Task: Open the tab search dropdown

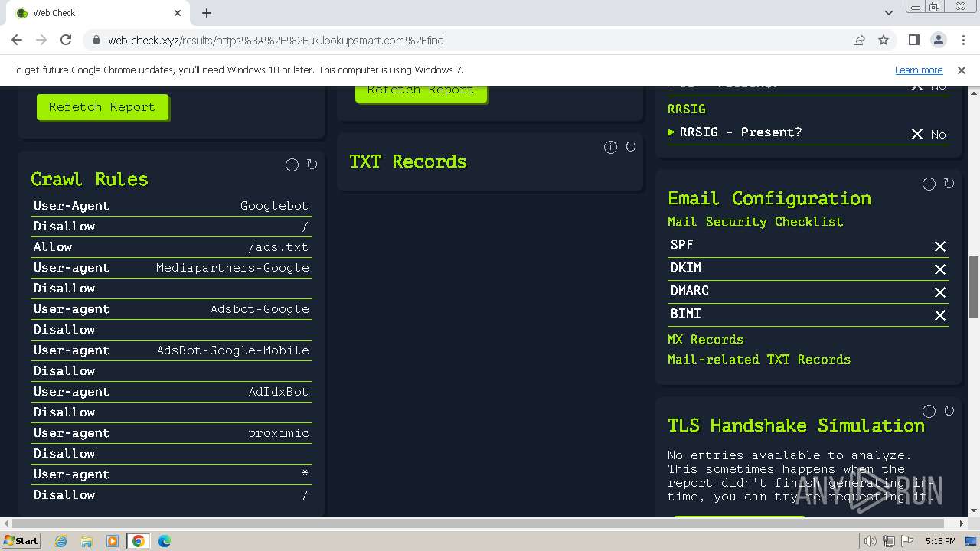Action: [888, 12]
